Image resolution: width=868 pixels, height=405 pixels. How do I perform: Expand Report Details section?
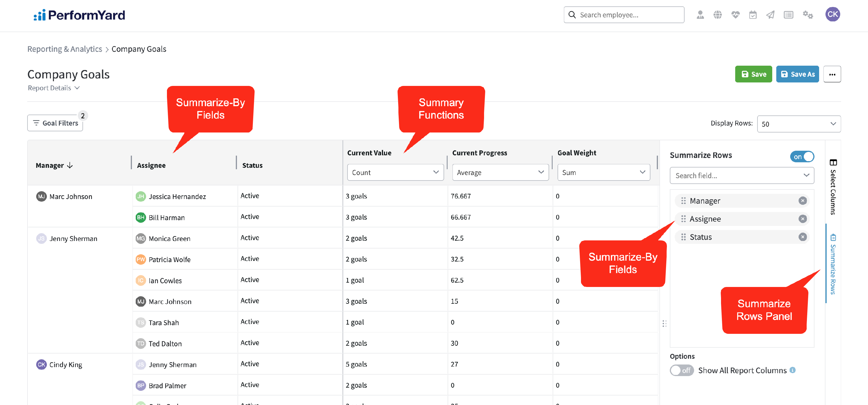click(x=54, y=88)
